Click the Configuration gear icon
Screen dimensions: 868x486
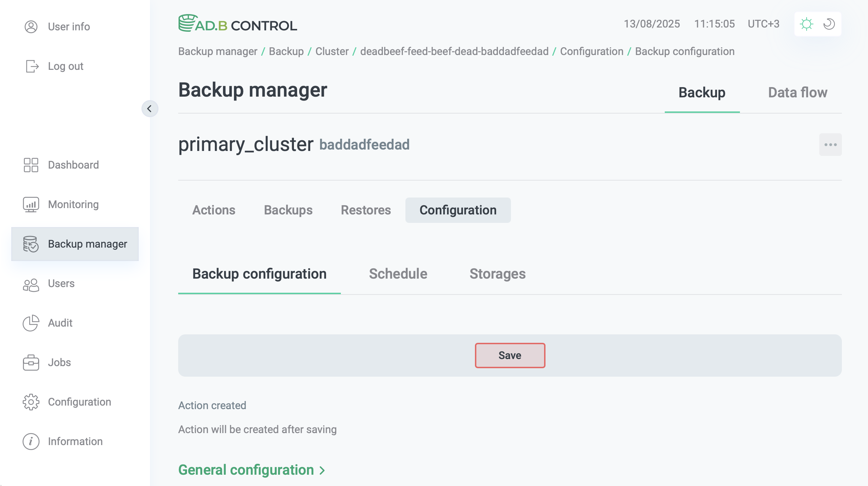click(x=31, y=402)
